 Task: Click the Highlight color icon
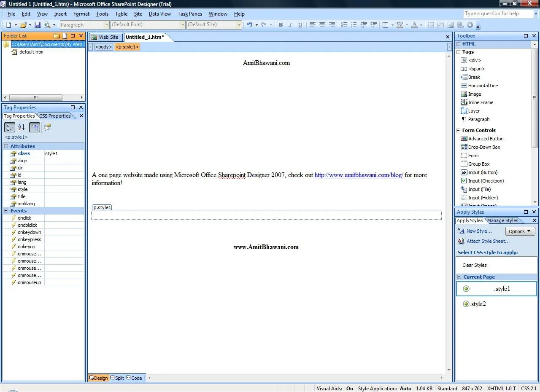(400, 25)
